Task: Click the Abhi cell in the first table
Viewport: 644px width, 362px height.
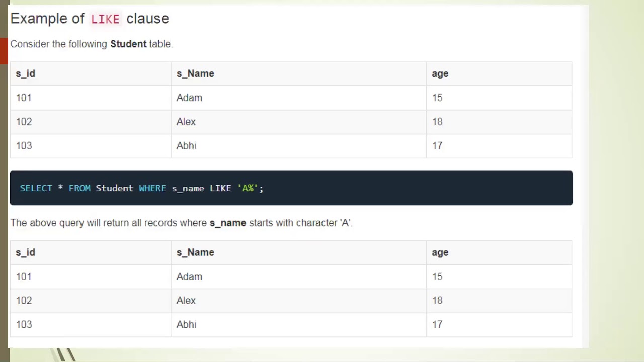Action: tap(186, 146)
